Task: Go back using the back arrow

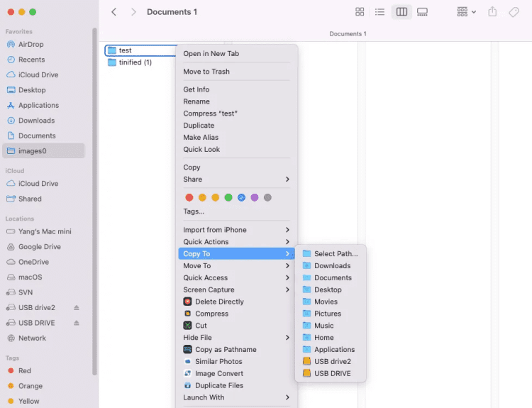Action: click(114, 12)
